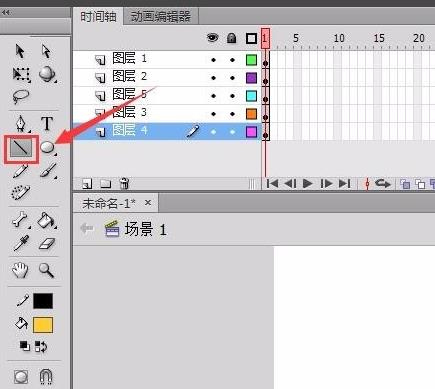Toggle lock dot for 图层 2
The image size is (435, 389).
tap(232, 78)
